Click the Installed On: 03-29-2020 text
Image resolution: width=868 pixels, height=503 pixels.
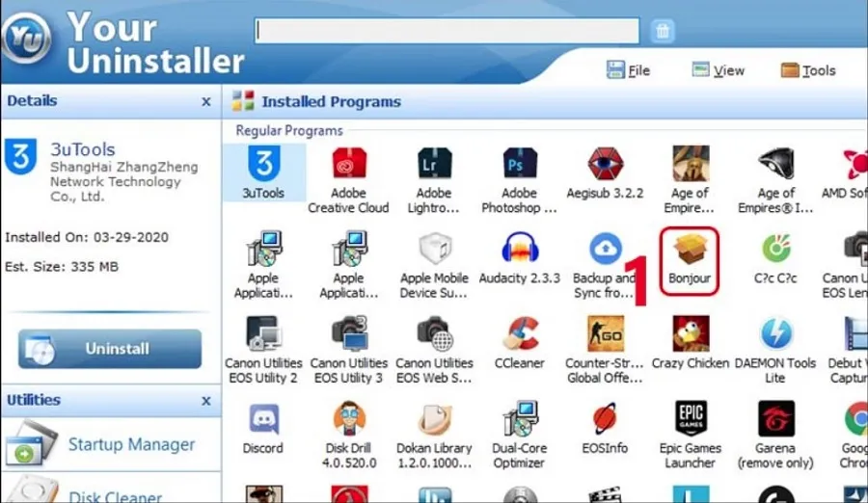click(87, 237)
